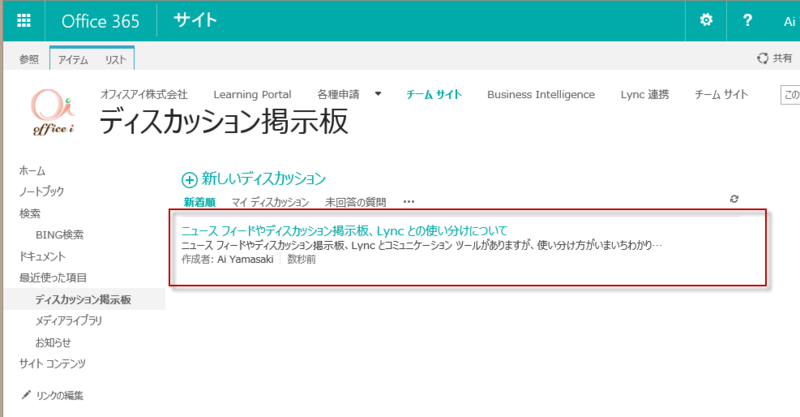Click the author name Ai Yamasaki
This screenshot has width=800, height=417.
point(245,259)
